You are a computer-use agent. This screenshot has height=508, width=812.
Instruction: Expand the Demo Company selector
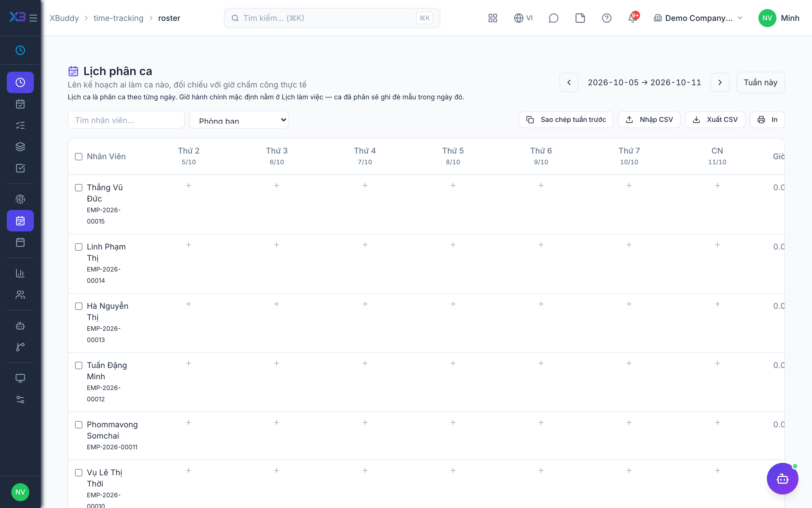698,18
